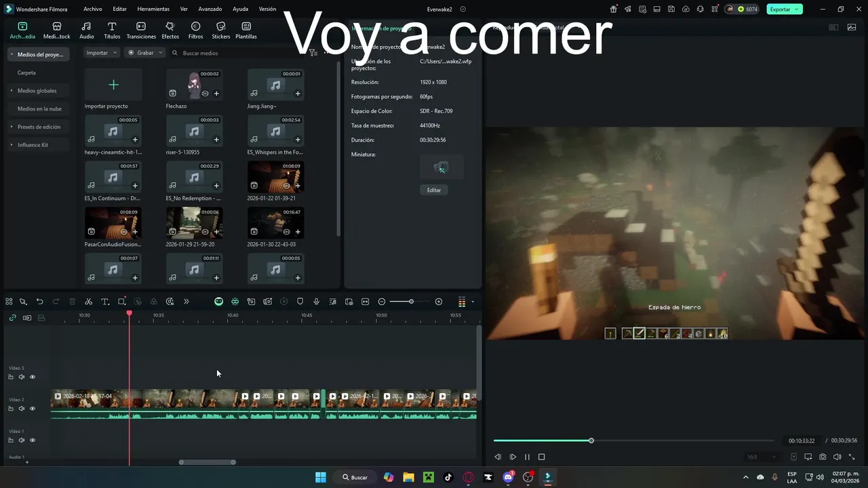Viewport: 868px width, 488px height.
Task: Open Medios en la nube
Action: click(x=39, y=108)
